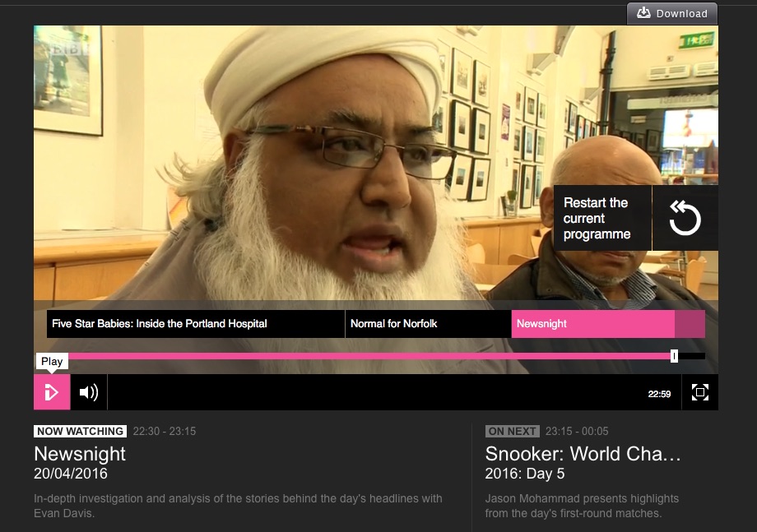This screenshot has width=757, height=532.
Task: Open the Newsnight title under Now Watching
Action: pos(80,454)
